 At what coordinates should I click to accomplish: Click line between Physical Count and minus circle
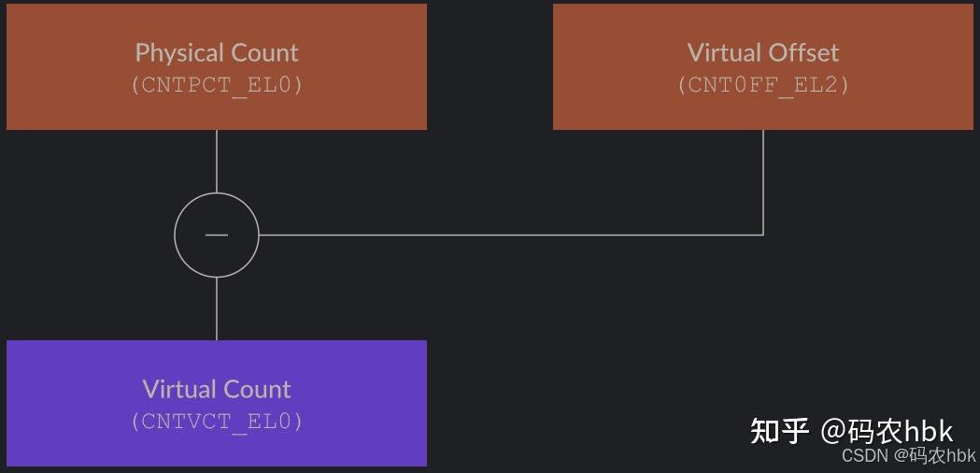(217, 161)
